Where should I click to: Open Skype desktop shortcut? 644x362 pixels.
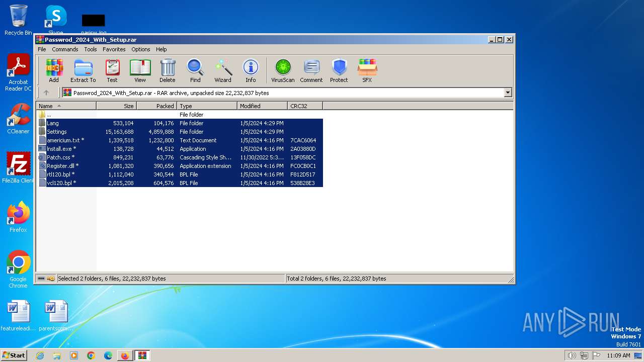(56, 20)
